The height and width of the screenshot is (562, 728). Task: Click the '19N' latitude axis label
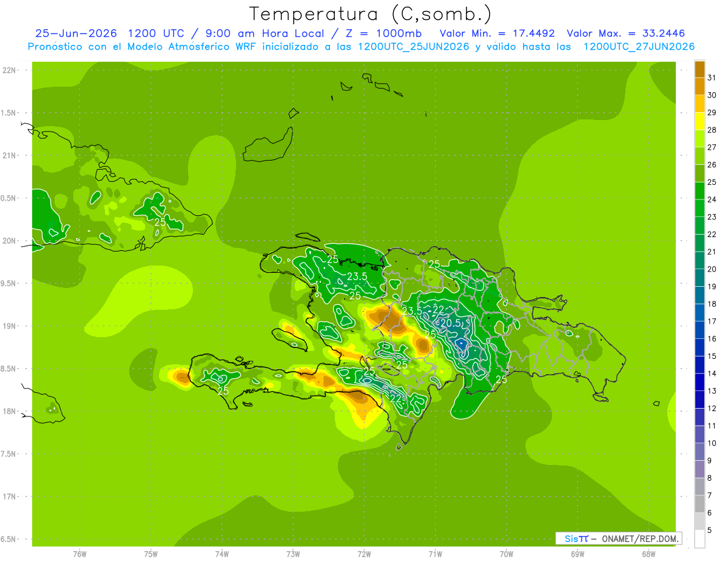point(10,326)
